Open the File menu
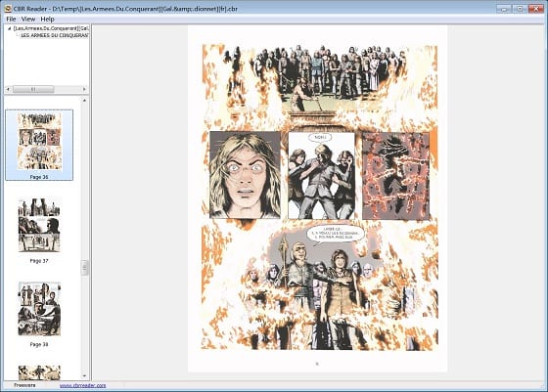Image resolution: width=548 pixels, height=392 pixels. 11,20
